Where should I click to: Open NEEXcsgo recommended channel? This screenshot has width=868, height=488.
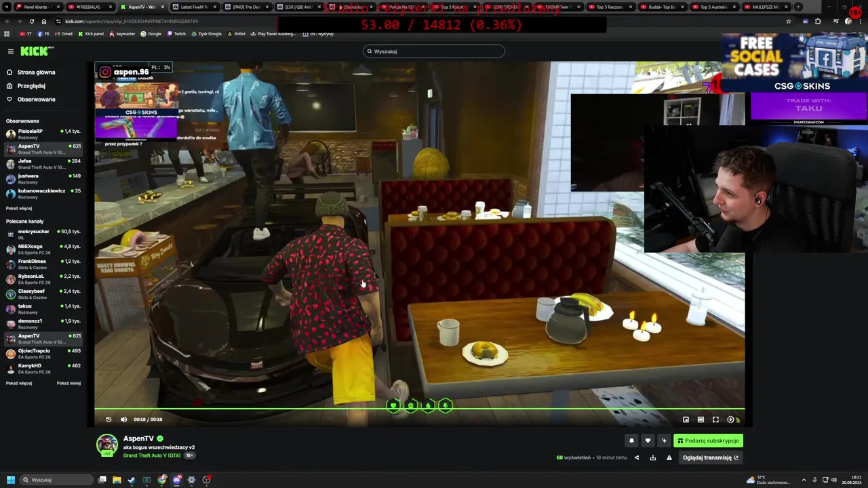43,249
